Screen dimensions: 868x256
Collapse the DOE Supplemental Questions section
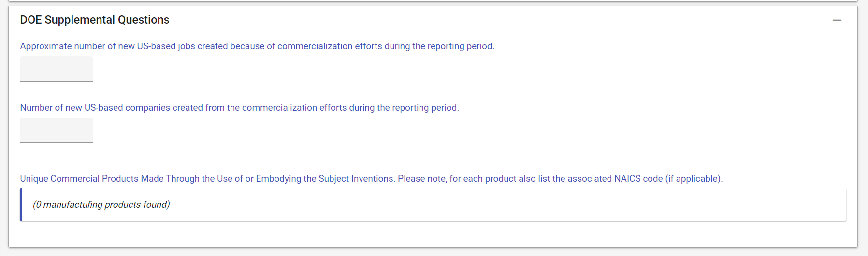(x=837, y=20)
